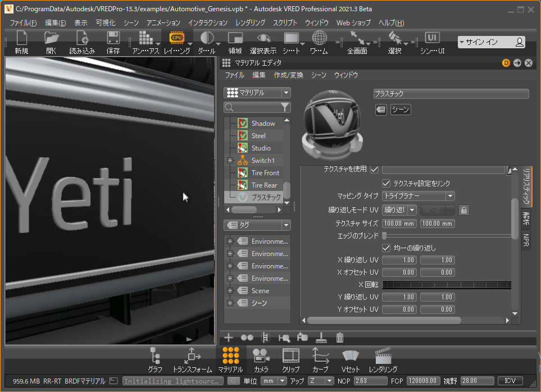Click the tag icon beside the シーン button
This screenshot has width=541, height=392.
381,110
